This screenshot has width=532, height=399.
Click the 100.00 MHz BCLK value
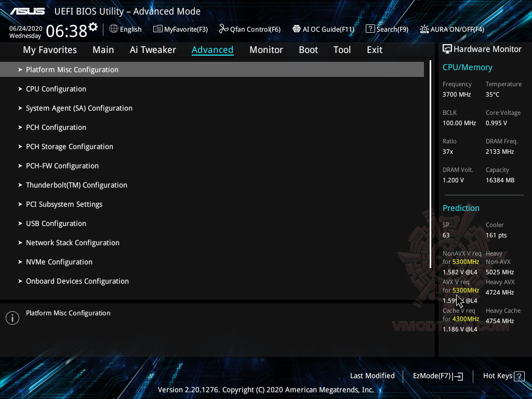coord(459,123)
